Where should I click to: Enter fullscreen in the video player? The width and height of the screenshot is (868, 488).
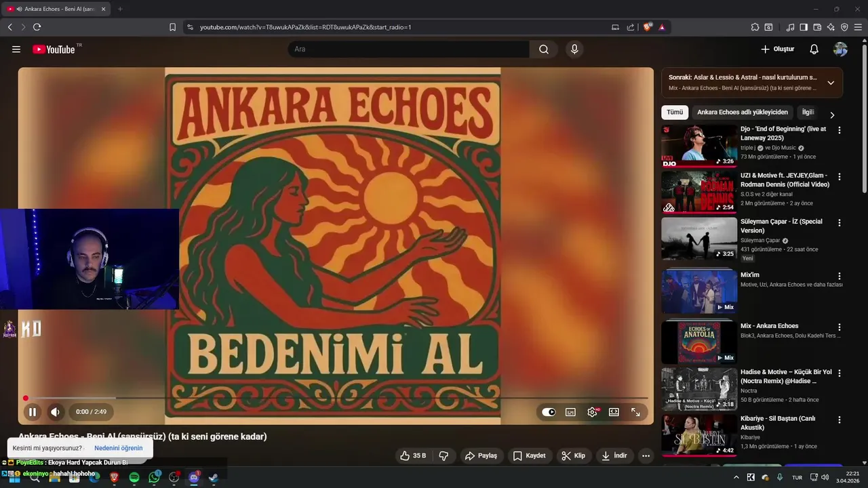(x=635, y=412)
